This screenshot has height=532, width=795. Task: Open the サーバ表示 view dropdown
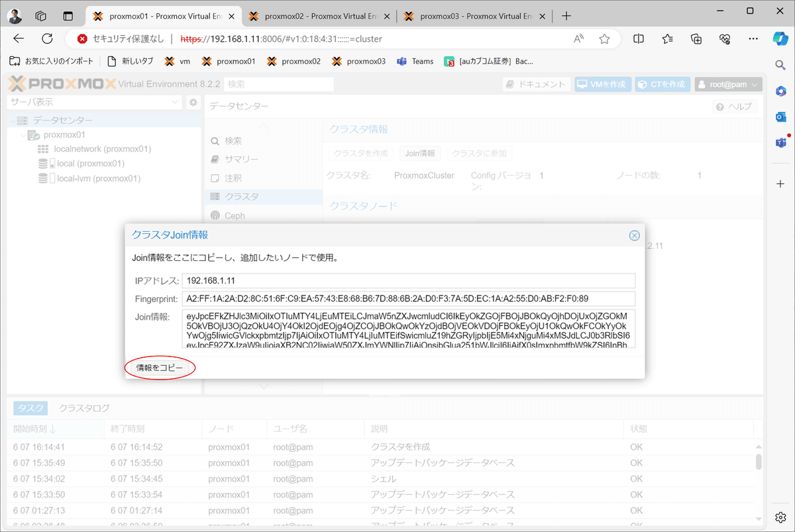click(93, 102)
